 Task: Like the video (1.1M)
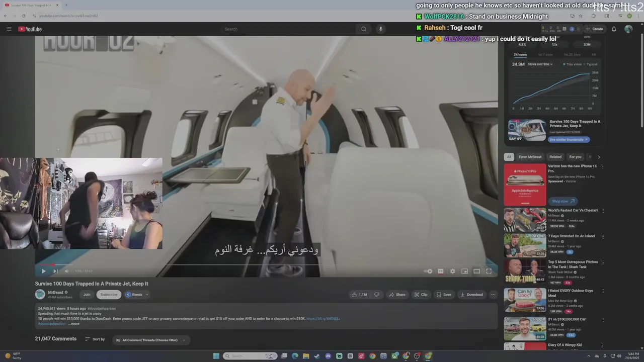[x=359, y=295]
